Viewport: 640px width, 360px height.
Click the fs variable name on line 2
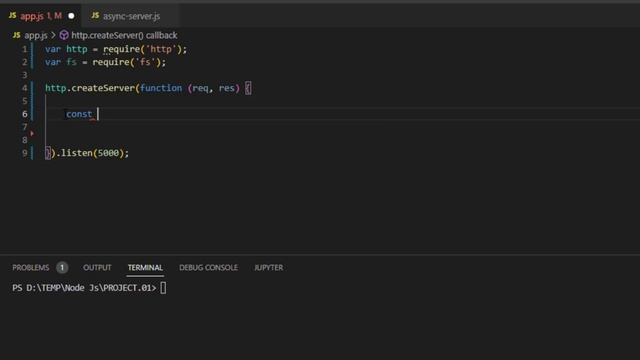(71, 62)
